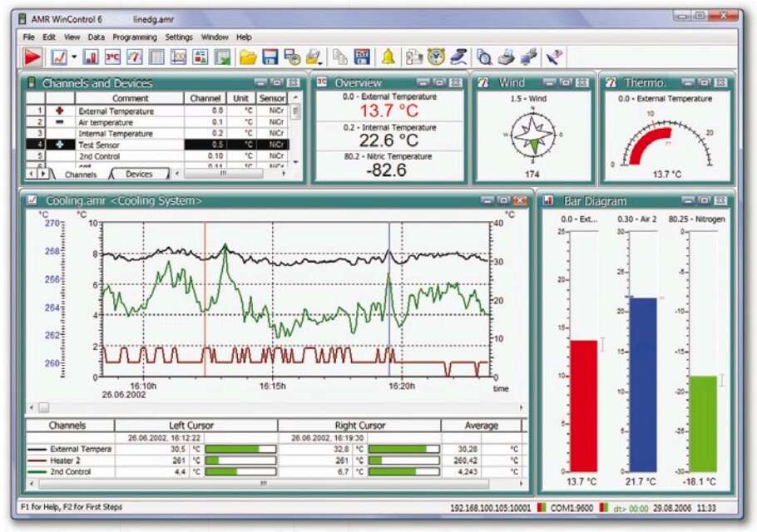The width and height of the screenshot is (757, 532).
Task: Toggle the marker icon for External Temperature channel
Action: pos(57,110)
